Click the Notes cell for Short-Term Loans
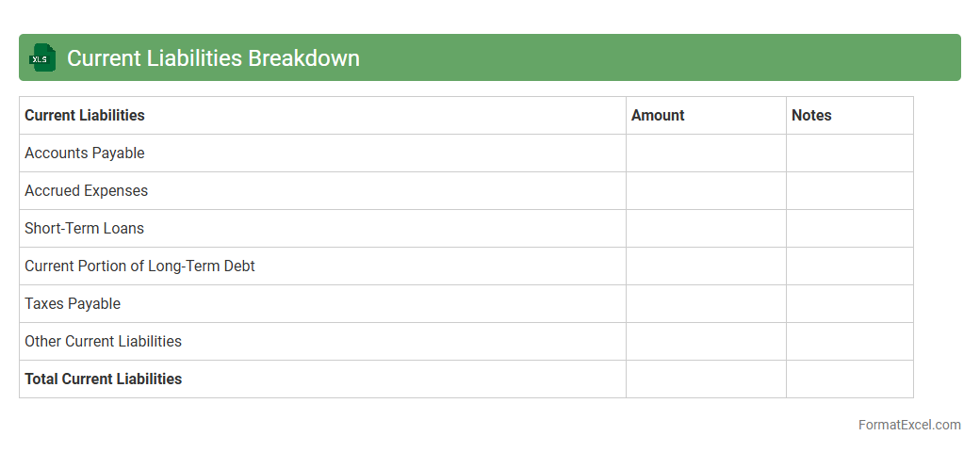This screenshot has width=980, height=452. coord(849,228)
